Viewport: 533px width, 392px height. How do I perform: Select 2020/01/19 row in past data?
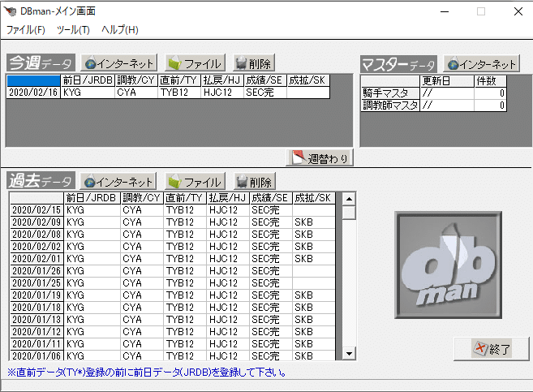[173, 295]
